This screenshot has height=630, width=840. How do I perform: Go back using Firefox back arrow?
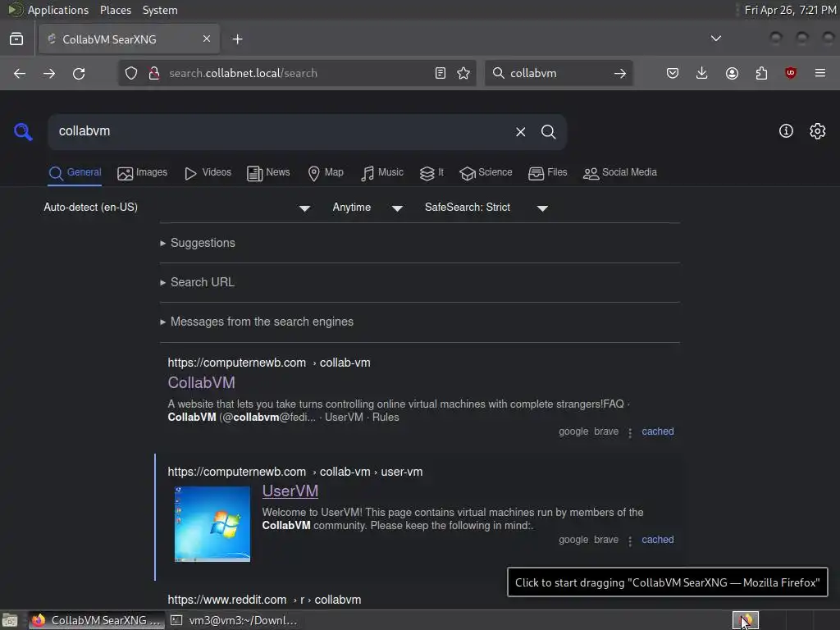coord(20,73)
